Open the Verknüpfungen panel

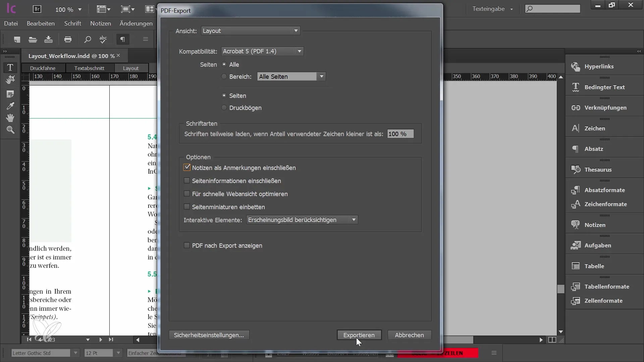coord(605,107)
